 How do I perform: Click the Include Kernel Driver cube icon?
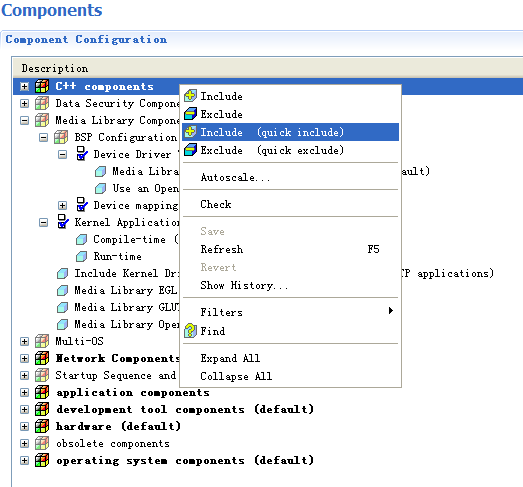[x=62, y=274]
